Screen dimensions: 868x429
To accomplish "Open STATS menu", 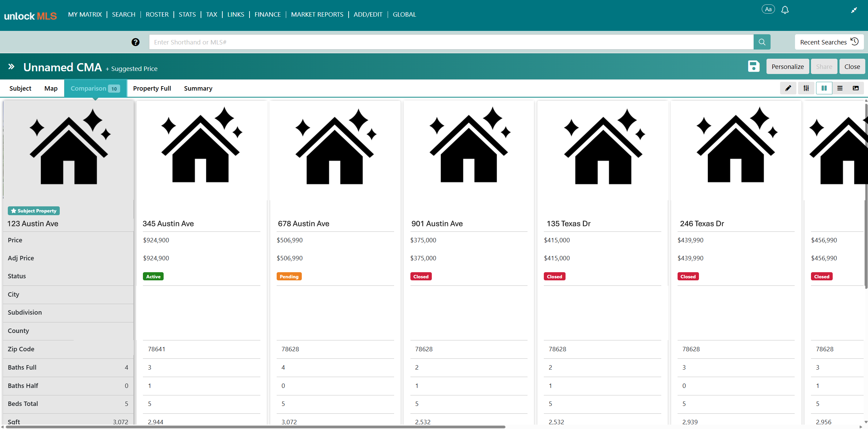I will coord(187,14).
